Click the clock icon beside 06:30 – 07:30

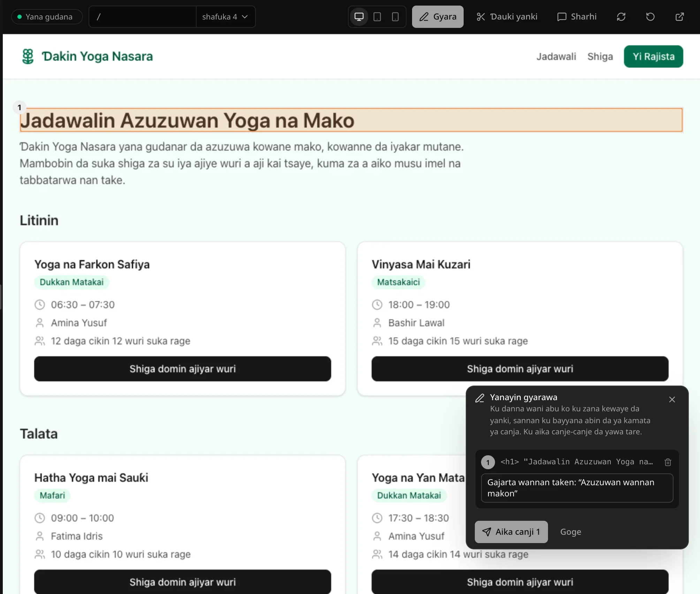click(x=40, y=305)
